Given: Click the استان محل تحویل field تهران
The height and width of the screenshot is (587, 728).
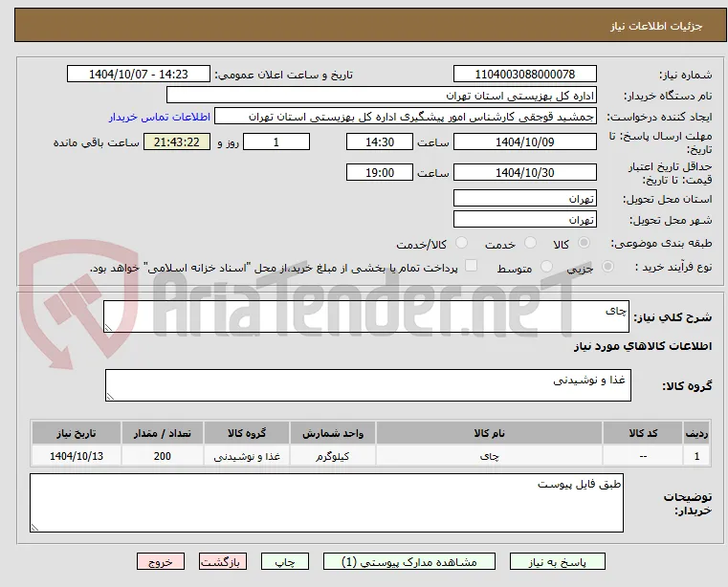Looking at the screenshot, I should pos(524,198).
